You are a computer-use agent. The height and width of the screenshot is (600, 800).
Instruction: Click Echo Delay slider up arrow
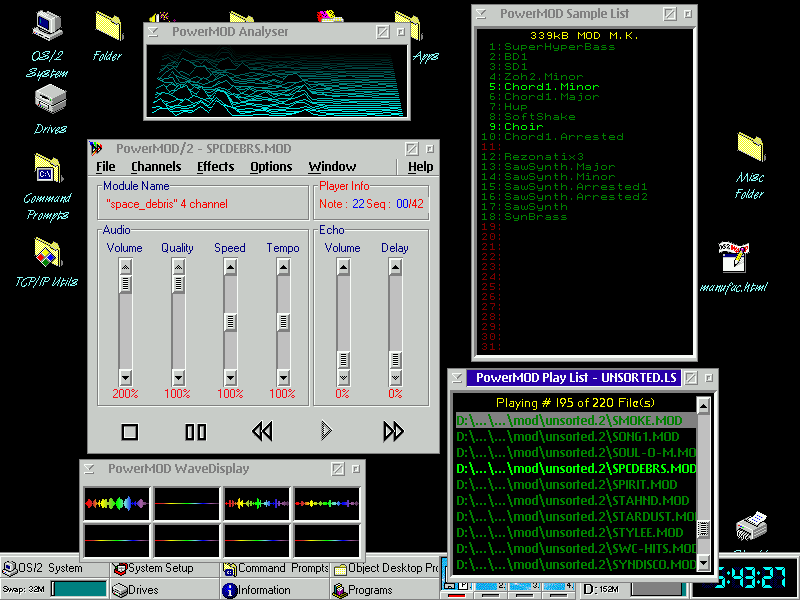click(x=395, y=267)
